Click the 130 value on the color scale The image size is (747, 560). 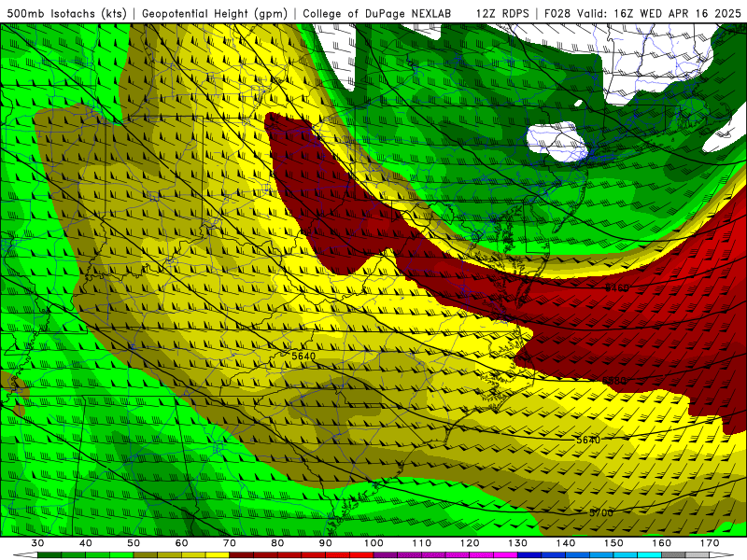tap(518, 543)
